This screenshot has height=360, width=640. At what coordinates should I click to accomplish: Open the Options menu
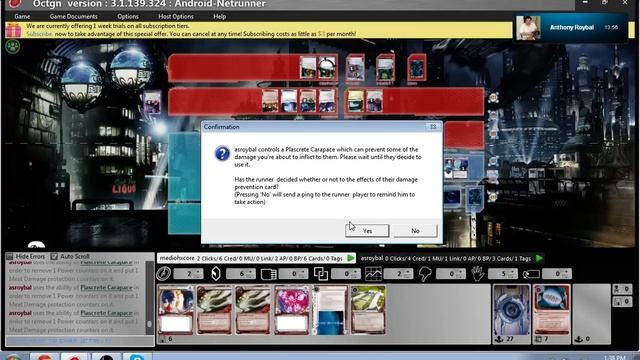tap(128, 16)
